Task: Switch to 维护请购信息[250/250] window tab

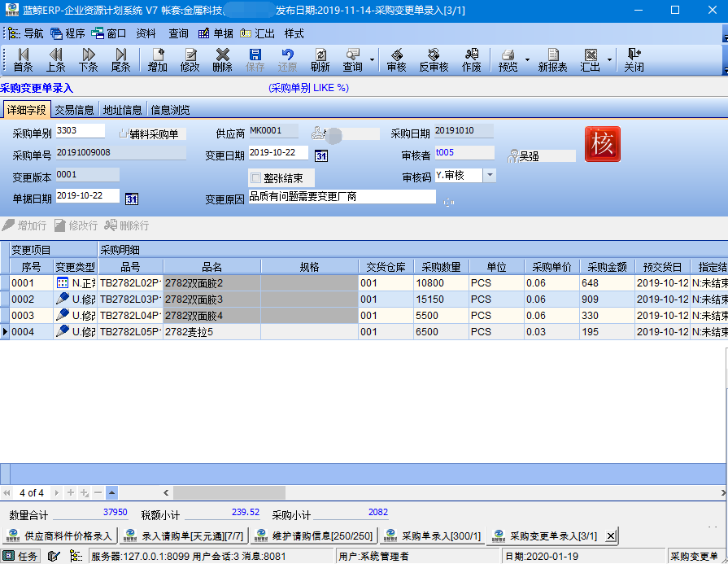Action: pos(314,536)
